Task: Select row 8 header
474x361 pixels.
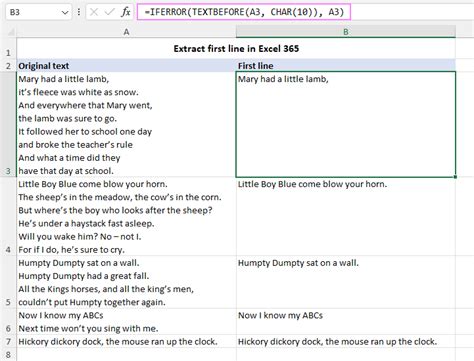Action: [8, 355]
